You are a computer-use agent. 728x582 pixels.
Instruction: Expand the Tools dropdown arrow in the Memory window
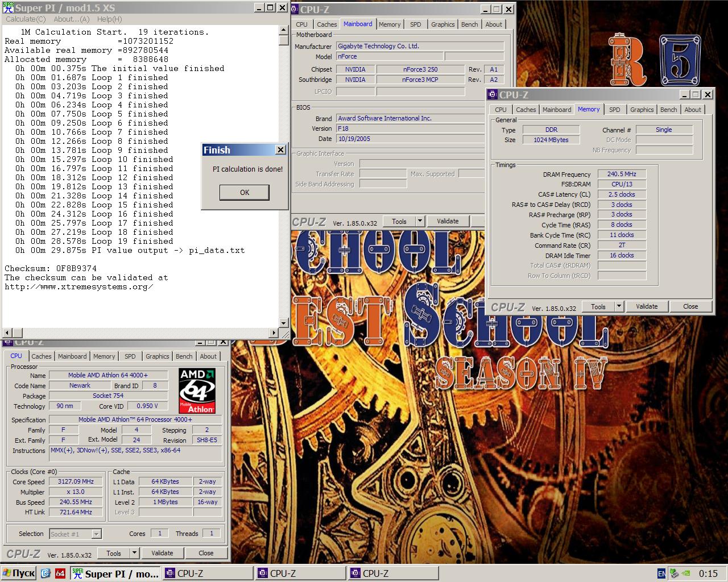coord(619,307)
